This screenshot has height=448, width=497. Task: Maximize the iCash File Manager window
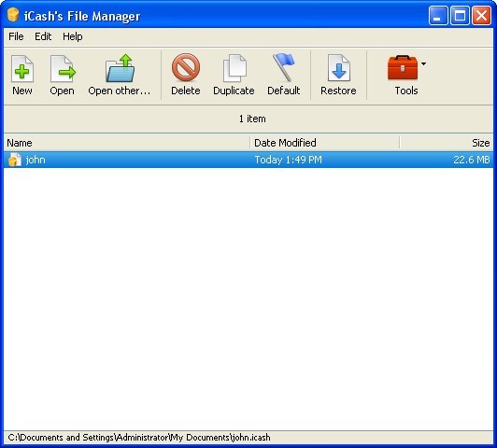(460, 15)
